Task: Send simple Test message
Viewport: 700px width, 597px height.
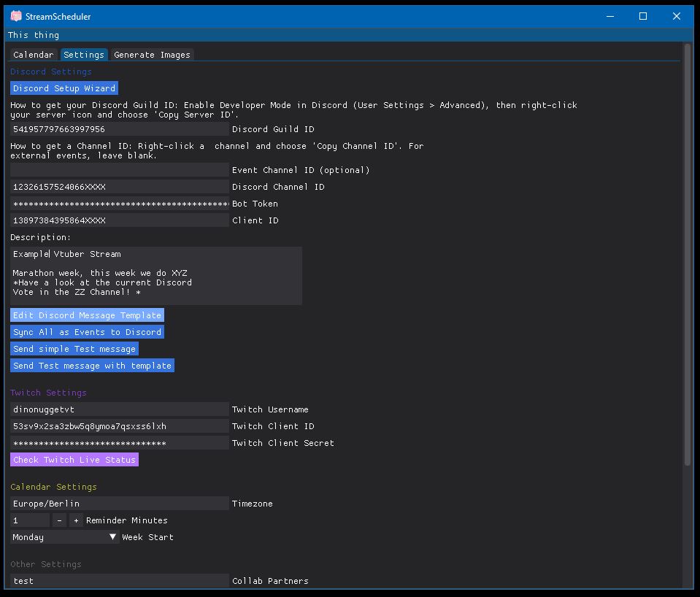Action: coord(74,348)
